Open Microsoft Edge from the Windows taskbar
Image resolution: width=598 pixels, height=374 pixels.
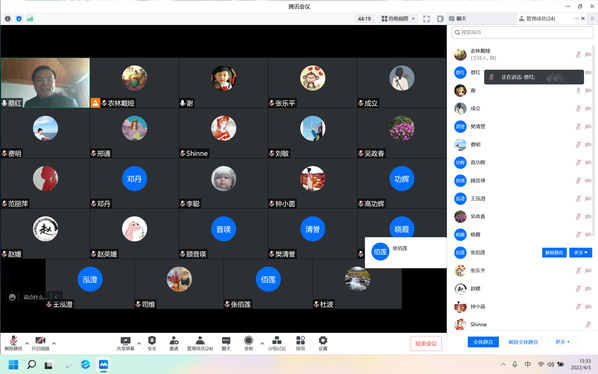tap(85, 364)
